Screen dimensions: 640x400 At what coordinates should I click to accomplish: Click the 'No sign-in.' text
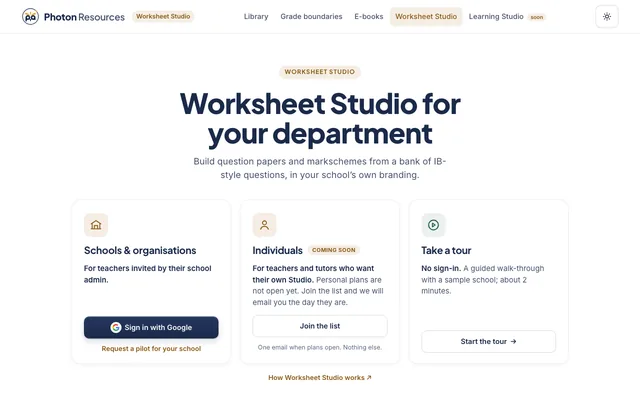click(441, 268)
